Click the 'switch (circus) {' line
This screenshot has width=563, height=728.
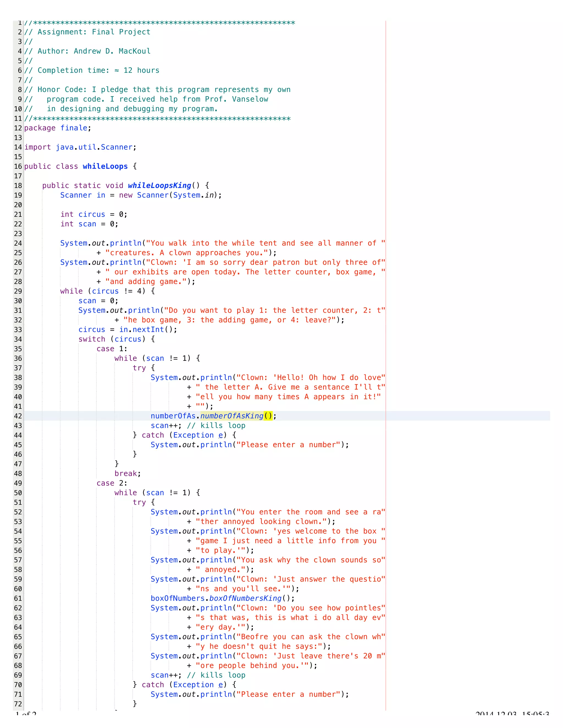click(x=116, y=339)
